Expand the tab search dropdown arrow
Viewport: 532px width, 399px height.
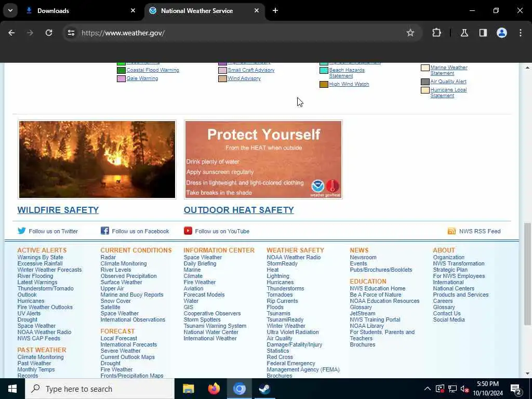tap(10, 10)
